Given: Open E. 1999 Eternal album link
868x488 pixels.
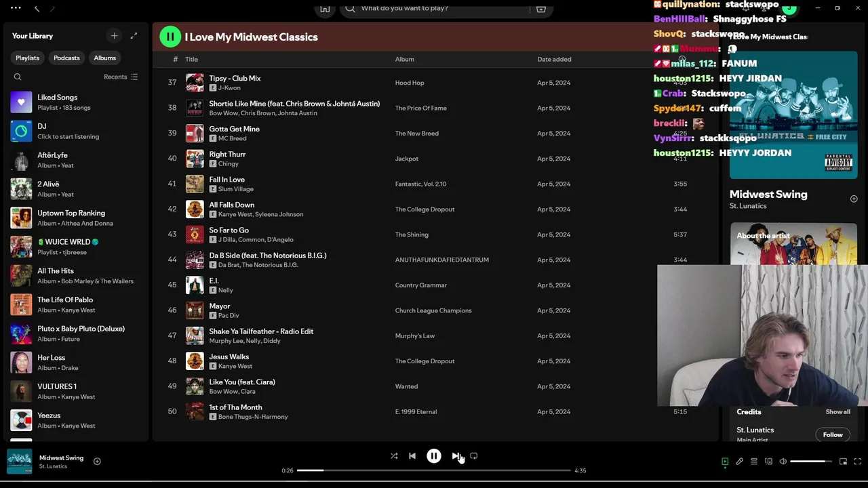Looking at the screenshot, I should tap(416, 411).
